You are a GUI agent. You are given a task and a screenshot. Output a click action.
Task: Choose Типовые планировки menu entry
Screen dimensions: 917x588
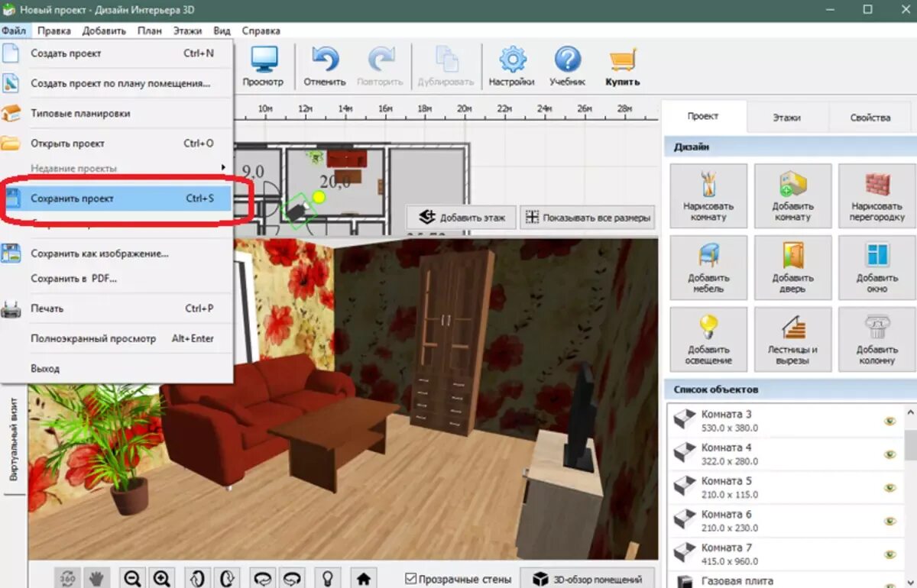click(x=116, y=113)
